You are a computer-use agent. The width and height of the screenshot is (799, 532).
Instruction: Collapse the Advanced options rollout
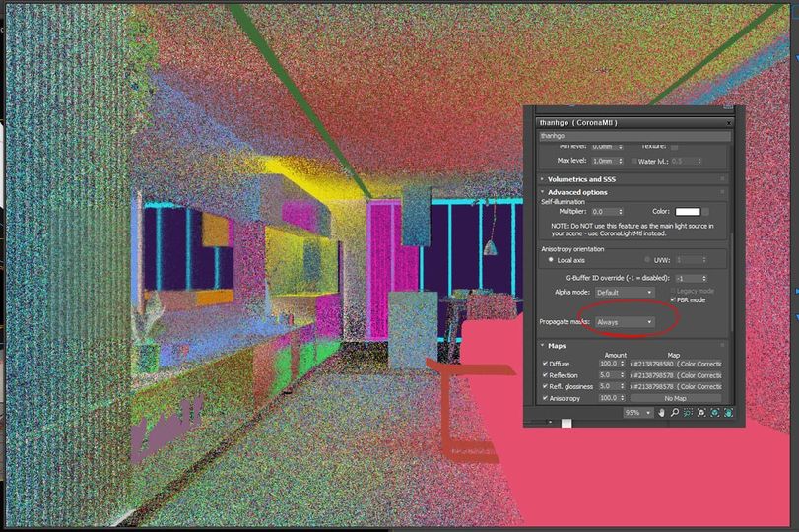(577, 192)
